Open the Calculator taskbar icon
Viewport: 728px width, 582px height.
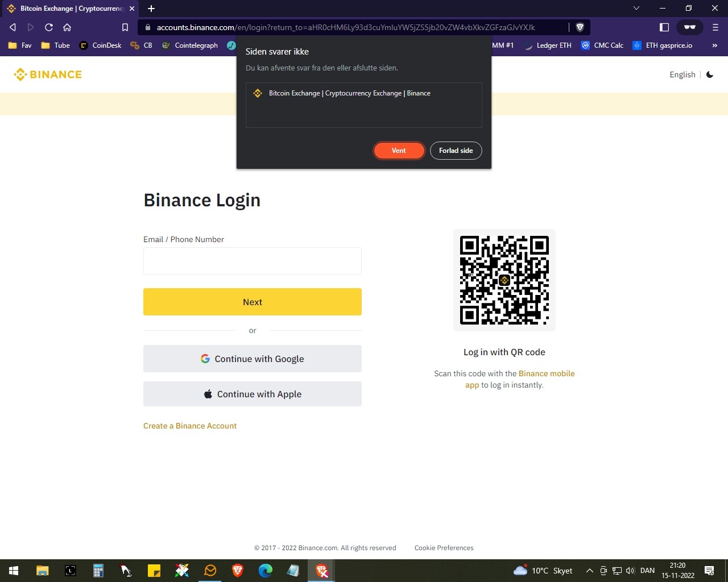tap(98, 571)
